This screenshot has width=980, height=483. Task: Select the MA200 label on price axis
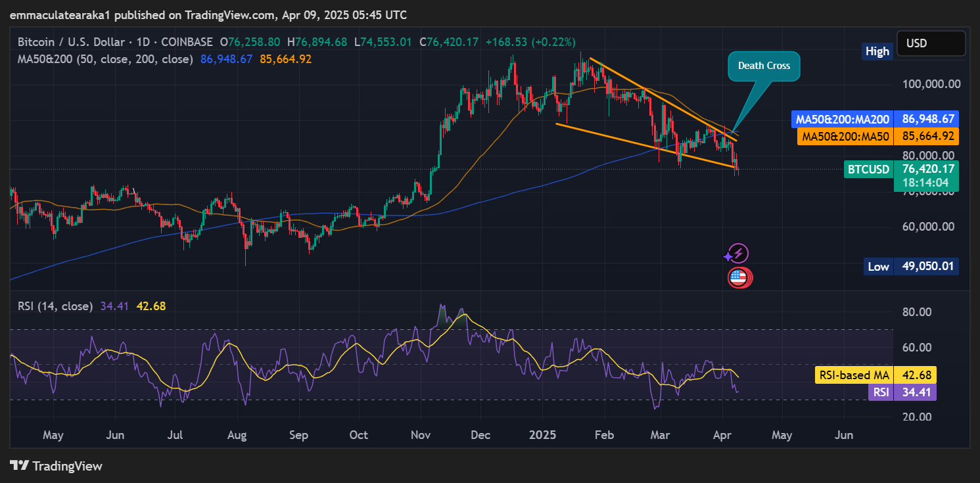(x=874, y=120)
